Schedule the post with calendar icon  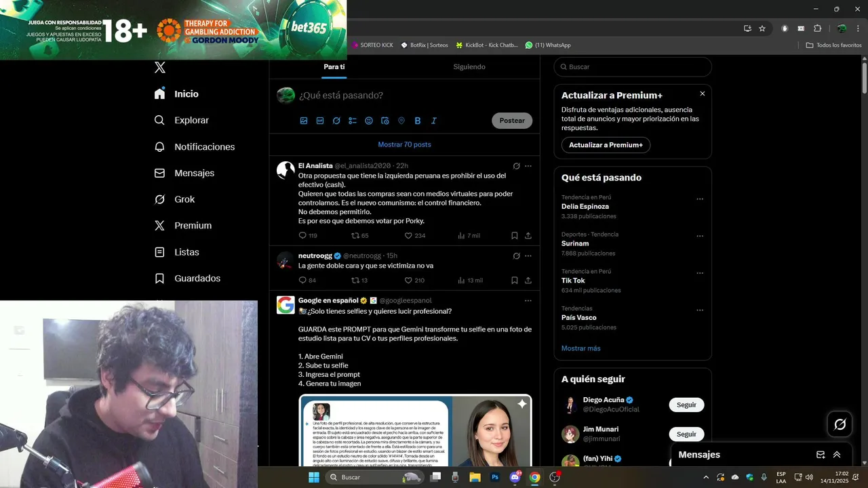coord(385,121)
